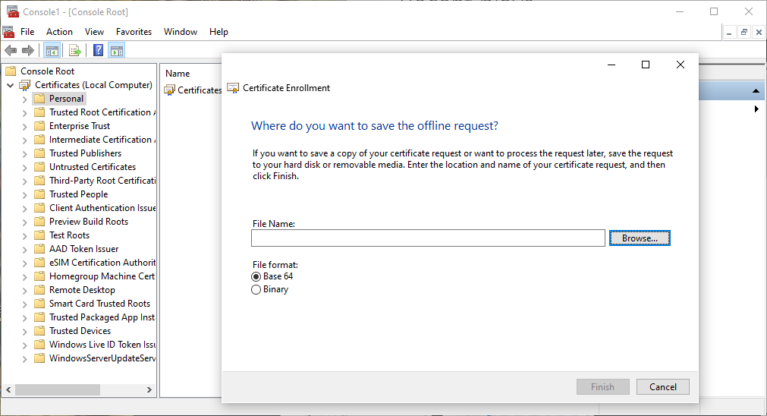Open the Action menu
Screen dimensions: 767x416
[x=59, y=32]
